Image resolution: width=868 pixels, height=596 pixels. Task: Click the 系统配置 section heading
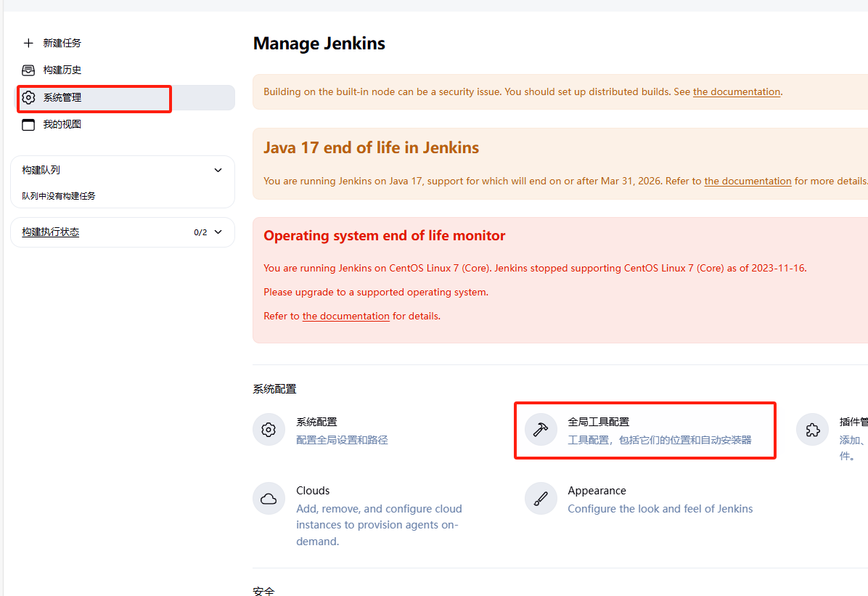(274, 389)
